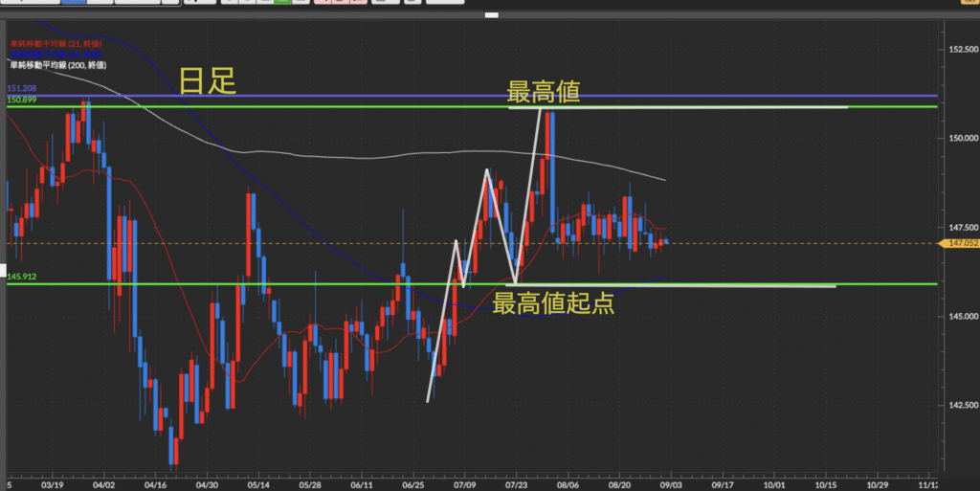Click the 04/02 date on time axis

(x=103, y=484)
